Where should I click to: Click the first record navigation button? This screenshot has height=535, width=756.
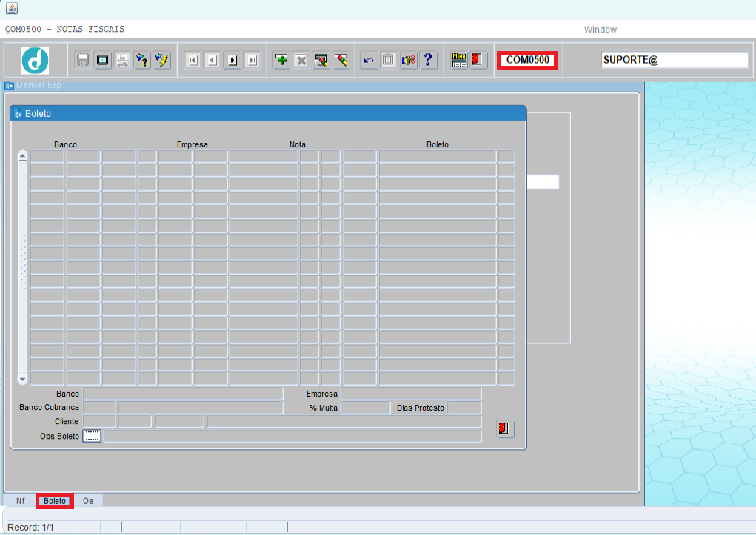[193, 61]
